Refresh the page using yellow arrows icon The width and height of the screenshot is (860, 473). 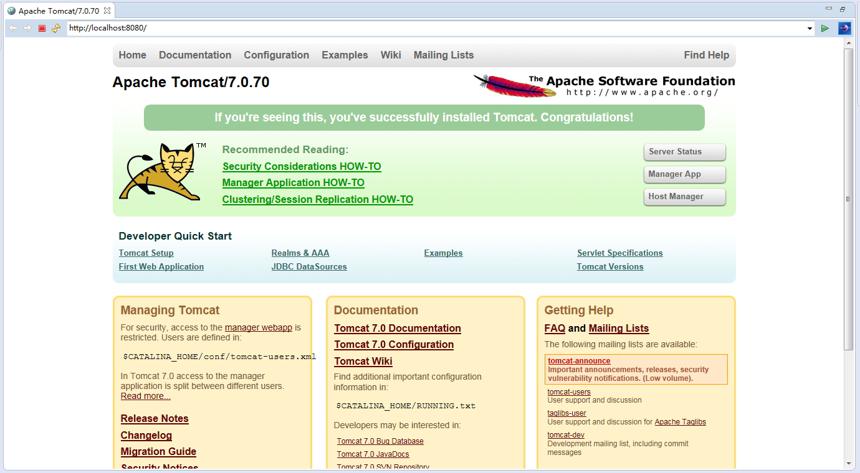[56, 28]
